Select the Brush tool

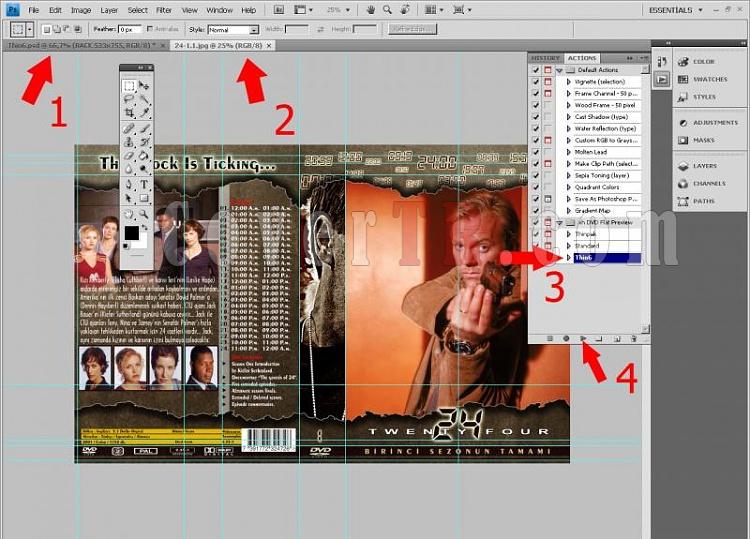(143, 128)
